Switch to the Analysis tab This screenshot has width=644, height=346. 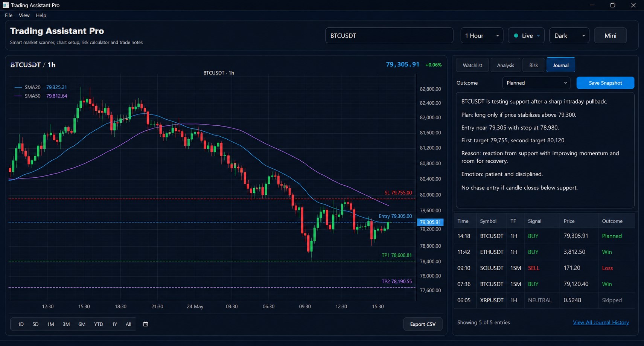pos(505,65)
